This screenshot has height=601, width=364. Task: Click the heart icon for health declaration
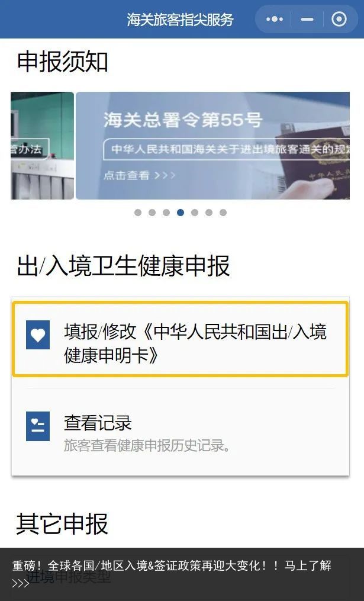click(38, 335)
